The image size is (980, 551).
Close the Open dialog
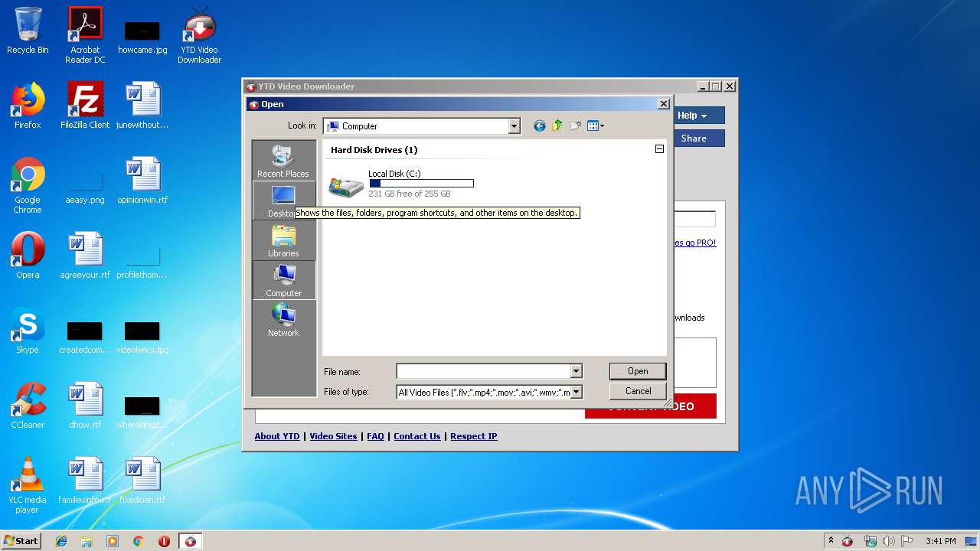click(663, 104)
